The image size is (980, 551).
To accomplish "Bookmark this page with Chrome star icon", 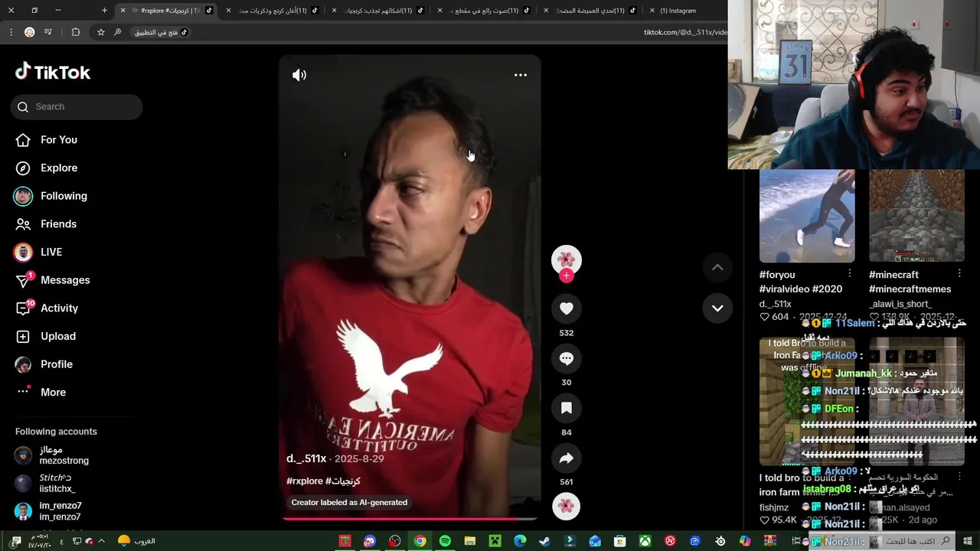I will [x=101, y=32].
